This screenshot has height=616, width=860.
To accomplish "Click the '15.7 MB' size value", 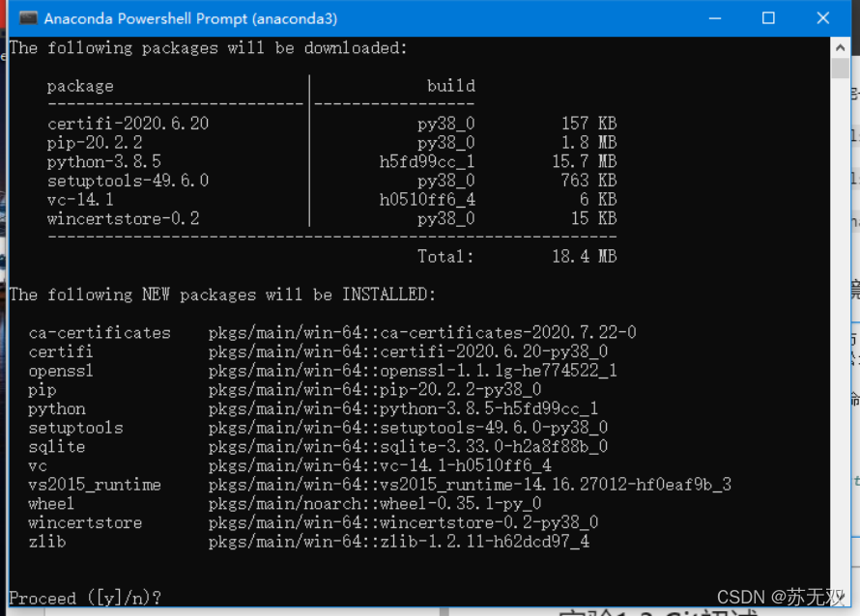I will [x=584, y=161].
